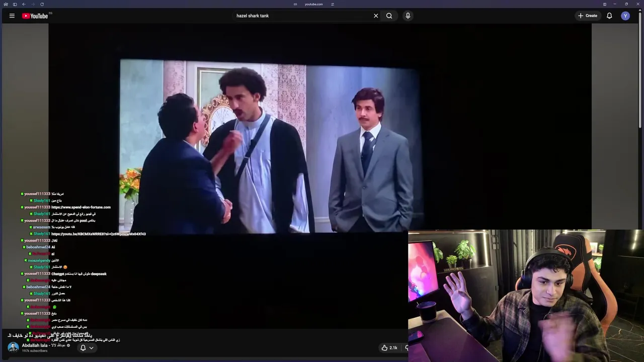Toggle the browser sidebar panel icon
Viewport: 644px width, 362px height.
(15, 4)
